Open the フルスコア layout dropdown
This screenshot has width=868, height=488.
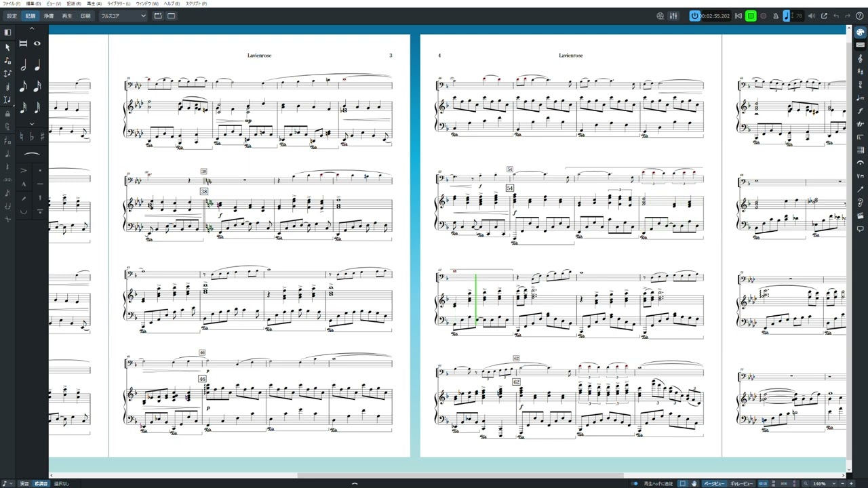tap(123, 16)
